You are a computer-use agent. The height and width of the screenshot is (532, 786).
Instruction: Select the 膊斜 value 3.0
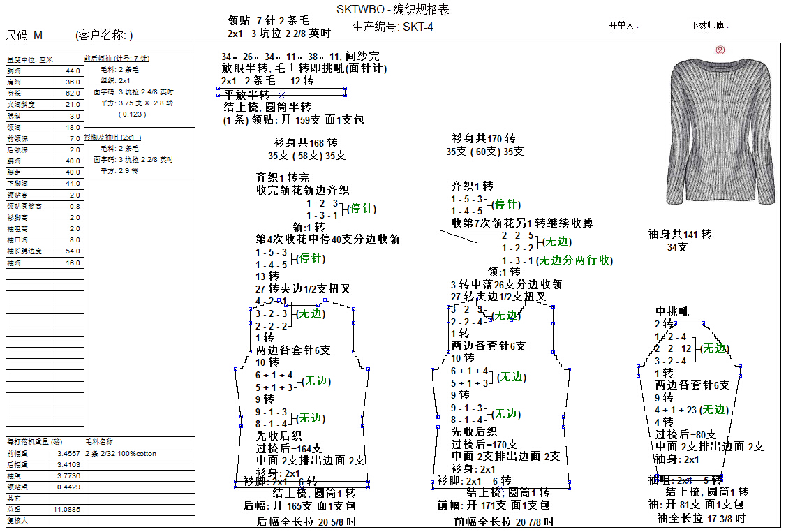[75, 116]
